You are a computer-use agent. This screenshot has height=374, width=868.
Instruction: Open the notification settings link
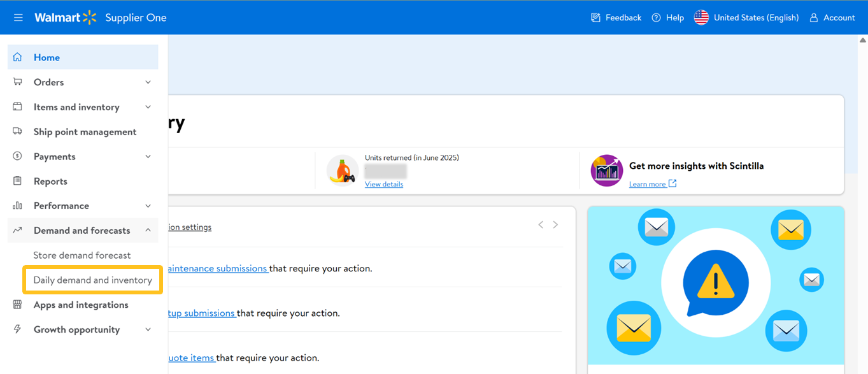(x=190, y=227)
